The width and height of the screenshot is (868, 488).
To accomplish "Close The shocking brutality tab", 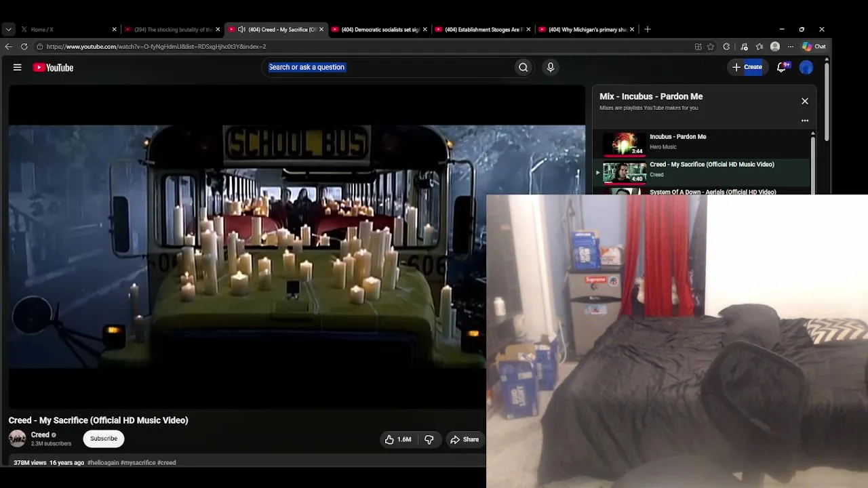I will [218, 29].
